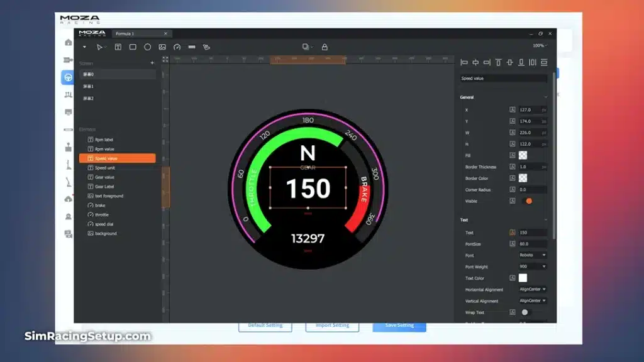This screenshot has height=362, width=644.
Task: Pick the Gauge dial tool
Action: coord(177,47)
